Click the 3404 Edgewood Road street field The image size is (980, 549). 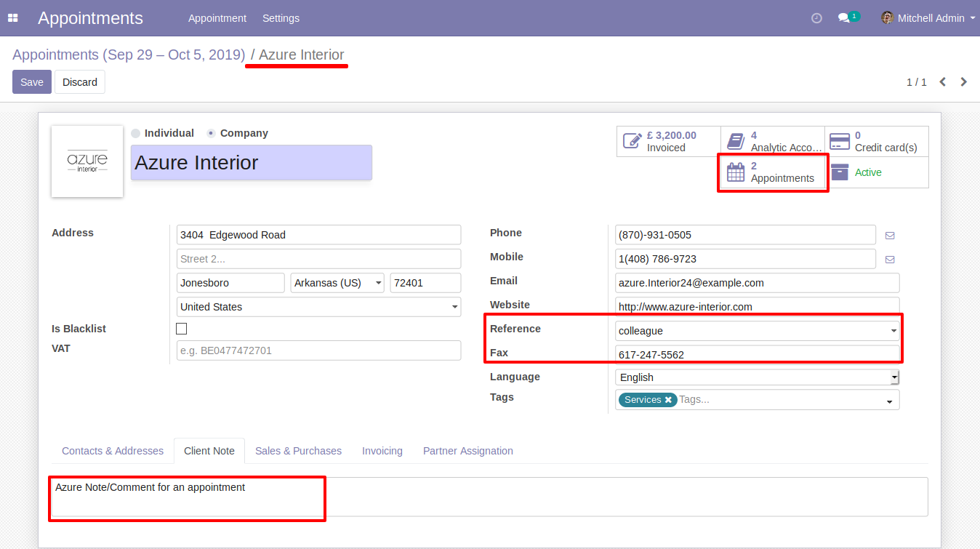coord(318,235)
